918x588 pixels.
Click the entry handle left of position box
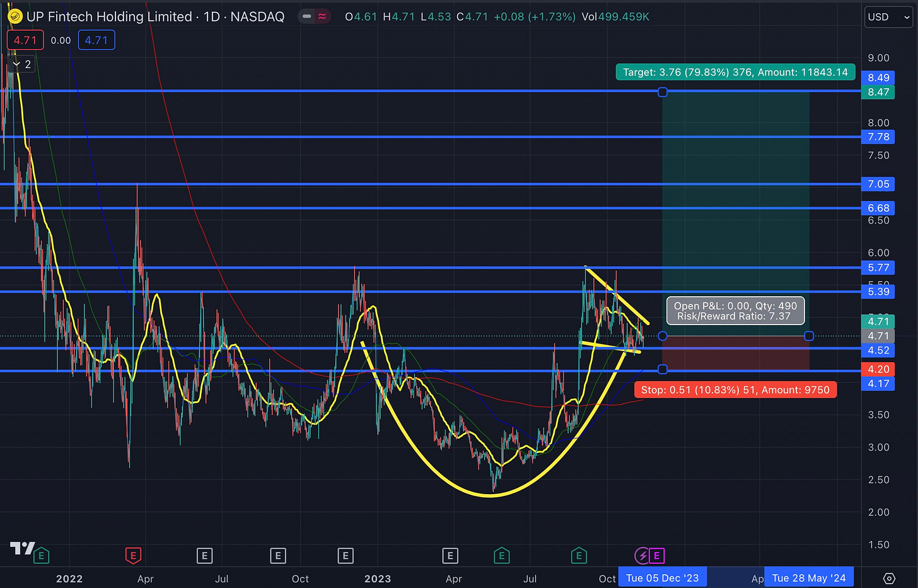(x=663, y=336)
